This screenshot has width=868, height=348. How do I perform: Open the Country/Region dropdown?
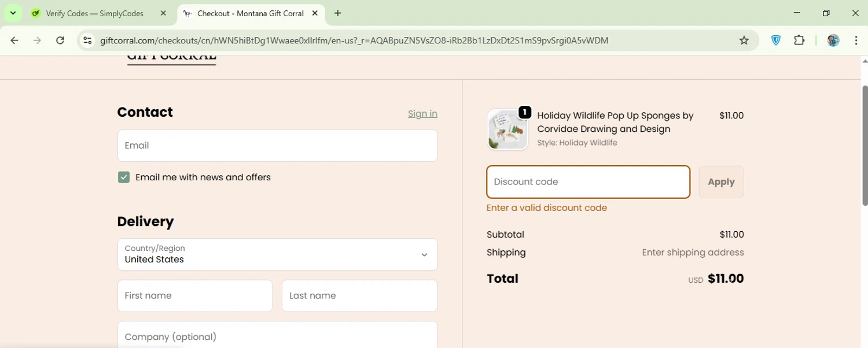[x=277, y=254]
